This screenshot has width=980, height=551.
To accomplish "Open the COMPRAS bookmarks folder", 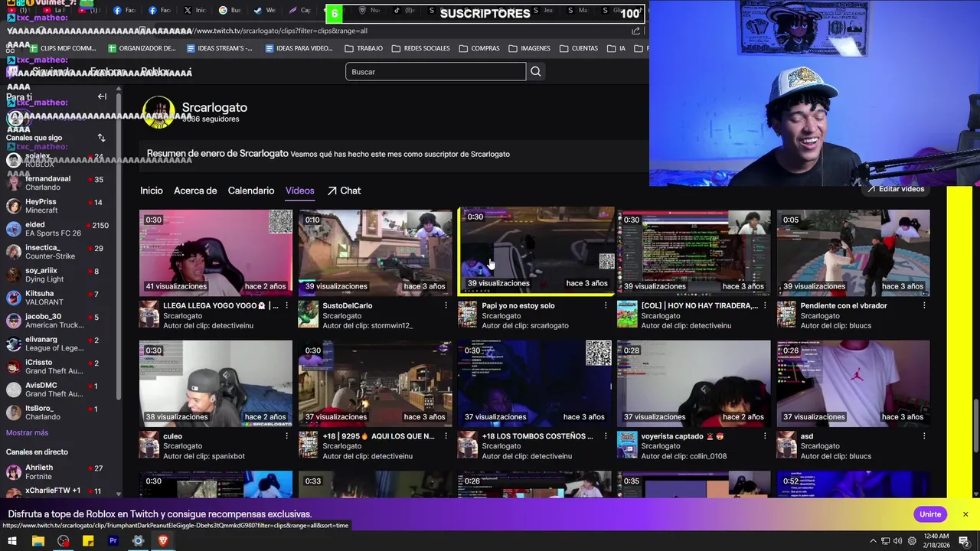I will click(x=479, y=48).
